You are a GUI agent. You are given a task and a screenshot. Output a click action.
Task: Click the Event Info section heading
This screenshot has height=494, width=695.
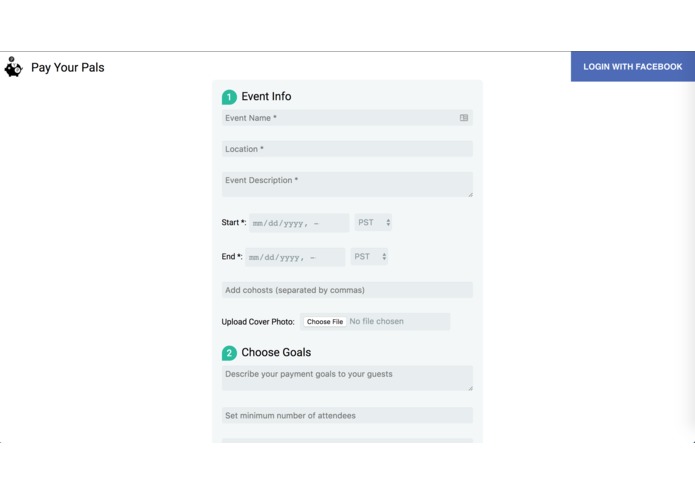(266, 97)
